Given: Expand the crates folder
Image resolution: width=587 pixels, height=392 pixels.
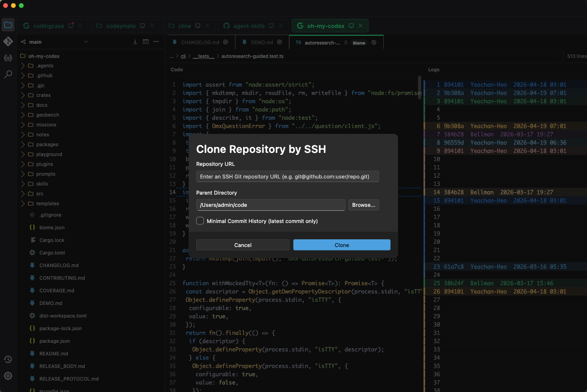Looking at the screenshot, I should [23, 95].
